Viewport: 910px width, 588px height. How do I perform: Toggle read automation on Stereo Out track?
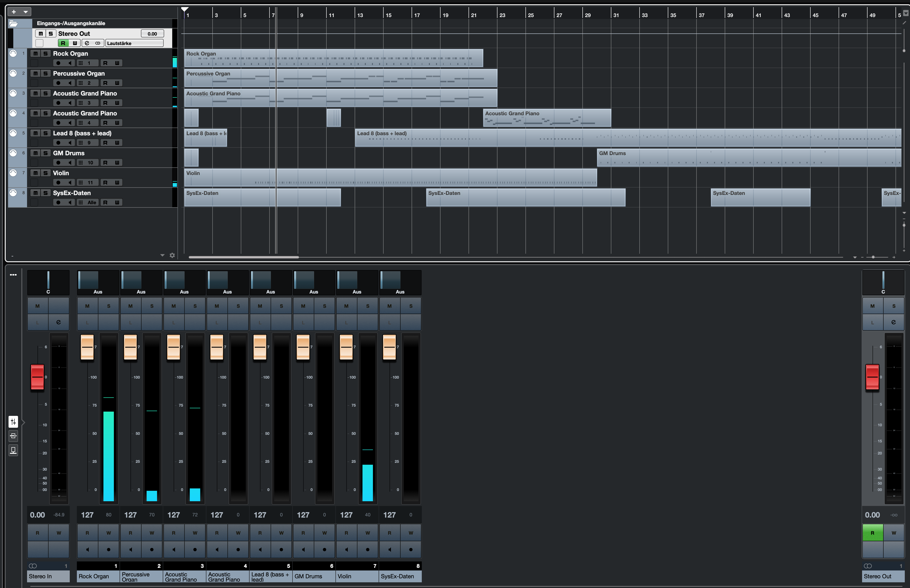coord(63,43)
